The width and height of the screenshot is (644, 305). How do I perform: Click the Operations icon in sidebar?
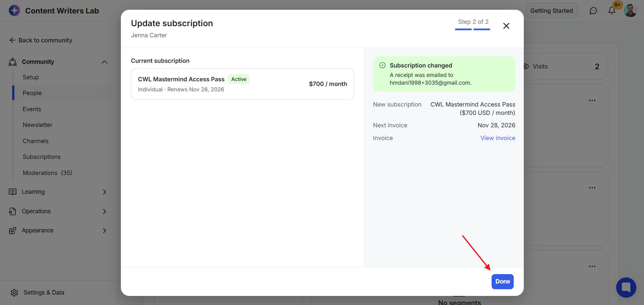(13, 211)
